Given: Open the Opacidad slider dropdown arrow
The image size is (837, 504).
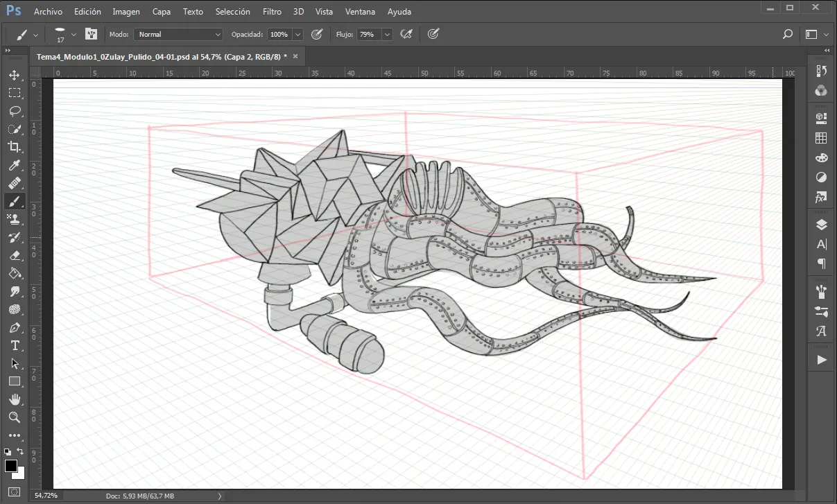Looking at the screenshot, I should [298, 34].
